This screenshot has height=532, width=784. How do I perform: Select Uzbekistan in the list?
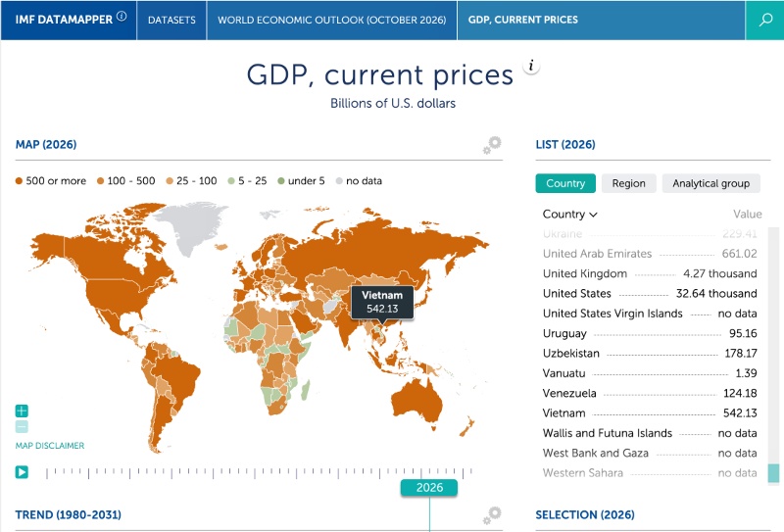click(x=650, y=354)
